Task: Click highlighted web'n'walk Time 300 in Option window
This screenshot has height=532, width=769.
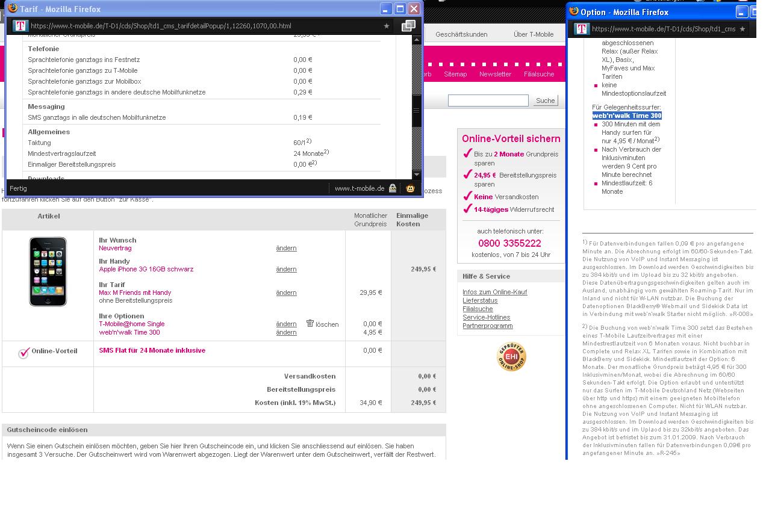Action: pos(627,116)
